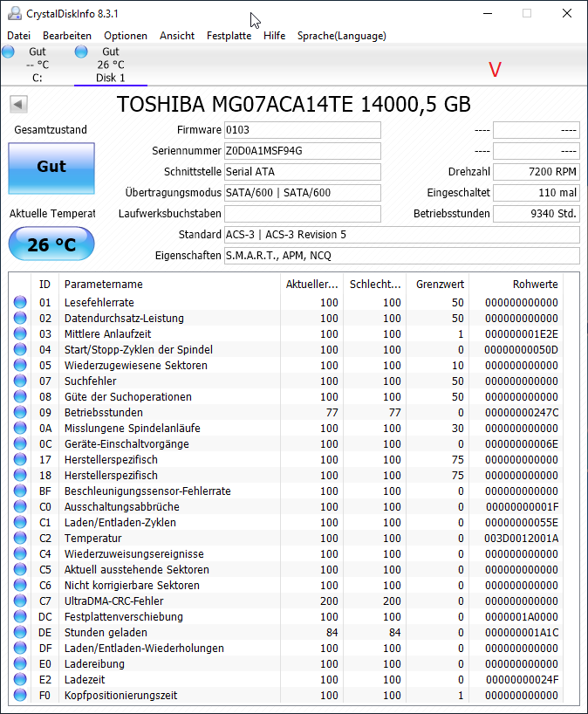Click status icon for Laden/Entladen-Zyklen row

click(20, 522)
